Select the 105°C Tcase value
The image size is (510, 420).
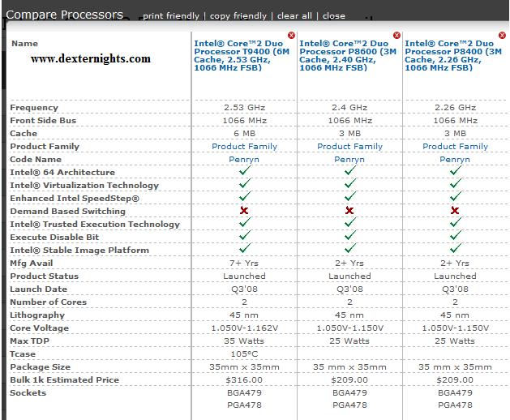(244, 354)
